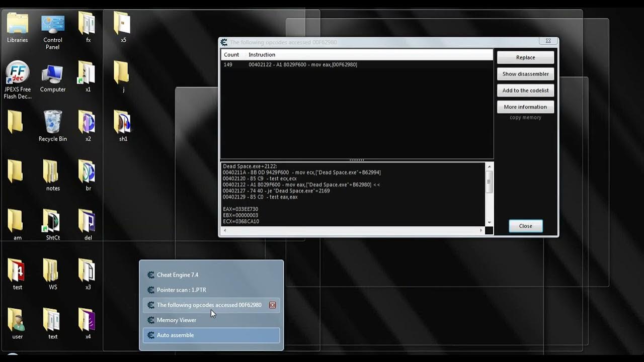This screenshot has height=362, width=644.
Task: Click the EBX=00000003 register line
Action: pos(240,215)
